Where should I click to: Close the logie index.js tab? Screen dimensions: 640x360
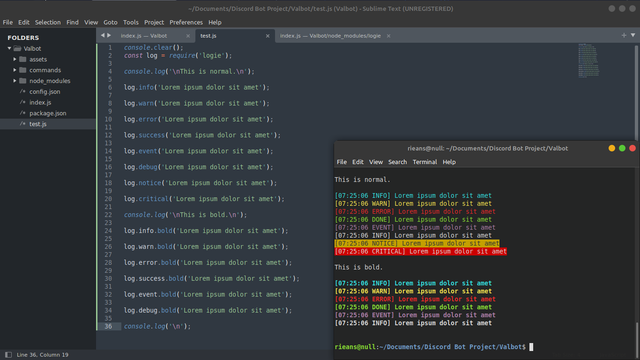click(x=388, y=36)
